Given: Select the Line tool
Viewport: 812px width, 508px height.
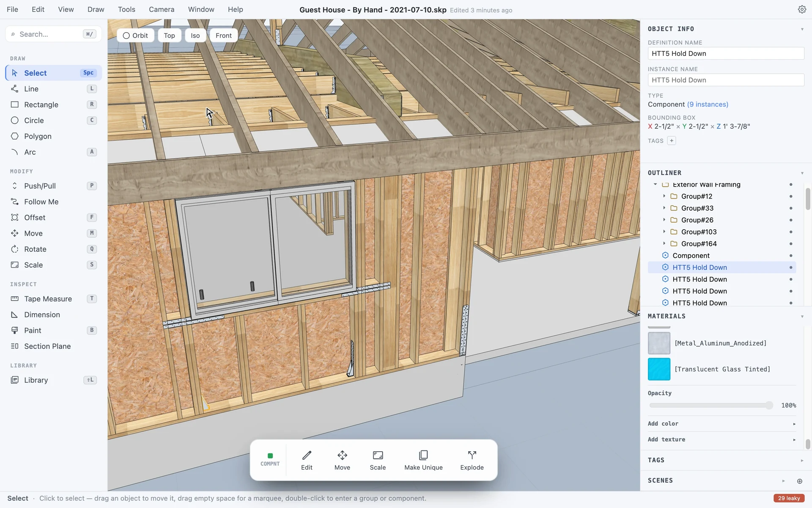Looking at the screenshot, I should (54, 89).
